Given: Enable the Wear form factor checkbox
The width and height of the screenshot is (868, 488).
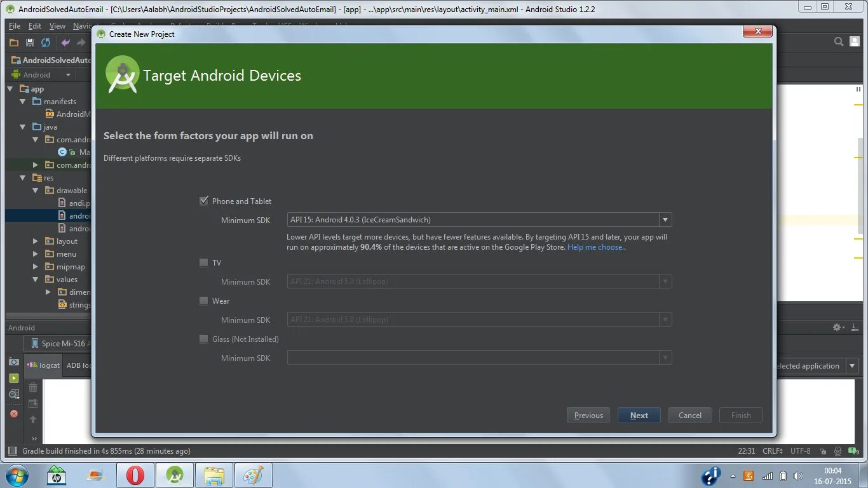Looking at the screenshot, I should pos(204,301).
